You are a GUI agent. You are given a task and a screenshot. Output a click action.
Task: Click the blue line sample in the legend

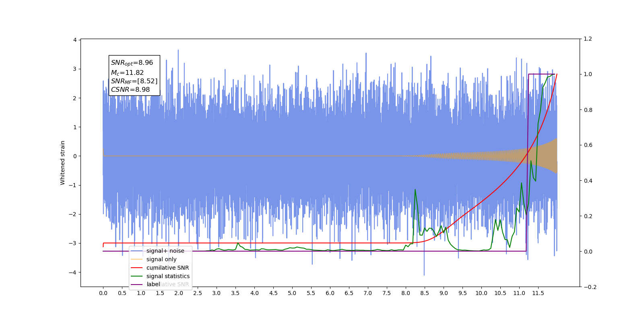tap(137, 251)
